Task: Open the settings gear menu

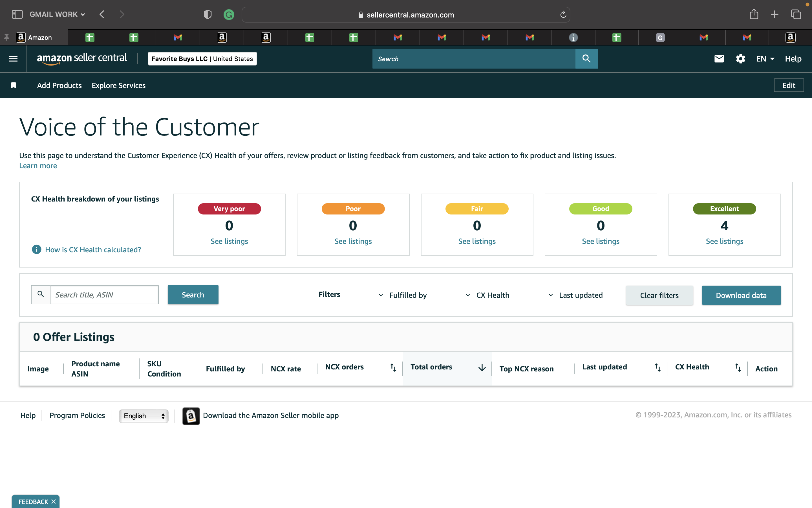Action: click(x=741, y=59)
